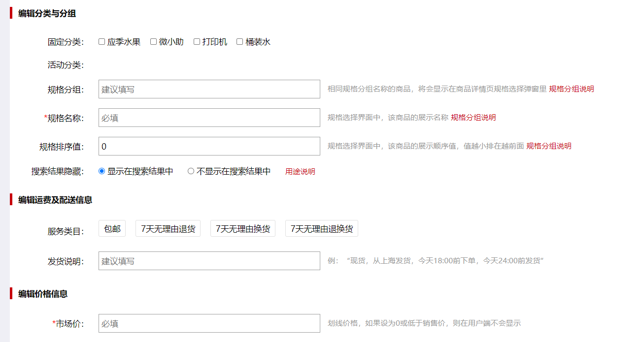Screen dimensions: 644x342
Task: Choose 不显示在搜索结果中 radio option
Action: (x=191, y=171)
